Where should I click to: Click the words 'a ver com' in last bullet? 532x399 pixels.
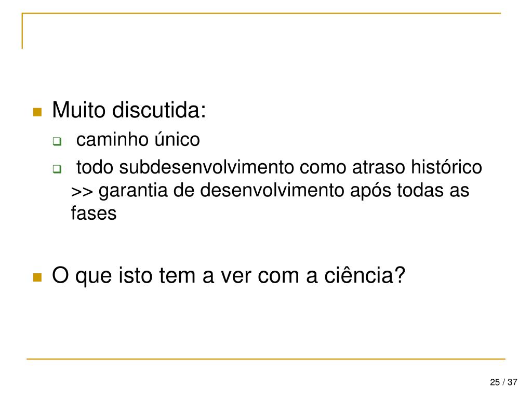260,275
